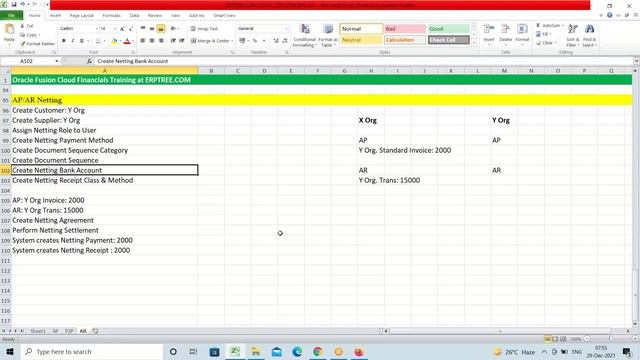
Task: Click the Decrease Indent icon
Action: tap(173, 41)
